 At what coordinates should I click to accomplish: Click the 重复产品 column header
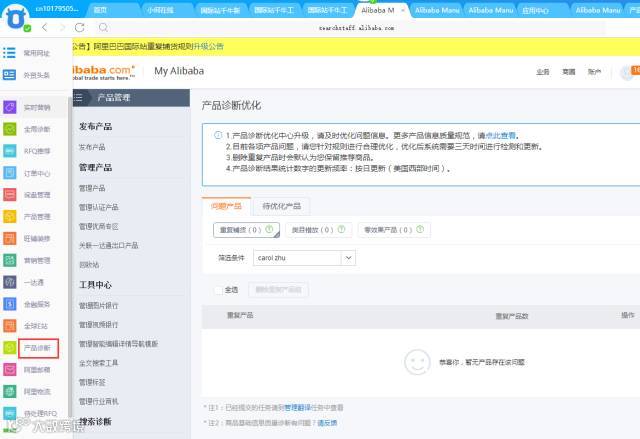(x=240, y=315)
